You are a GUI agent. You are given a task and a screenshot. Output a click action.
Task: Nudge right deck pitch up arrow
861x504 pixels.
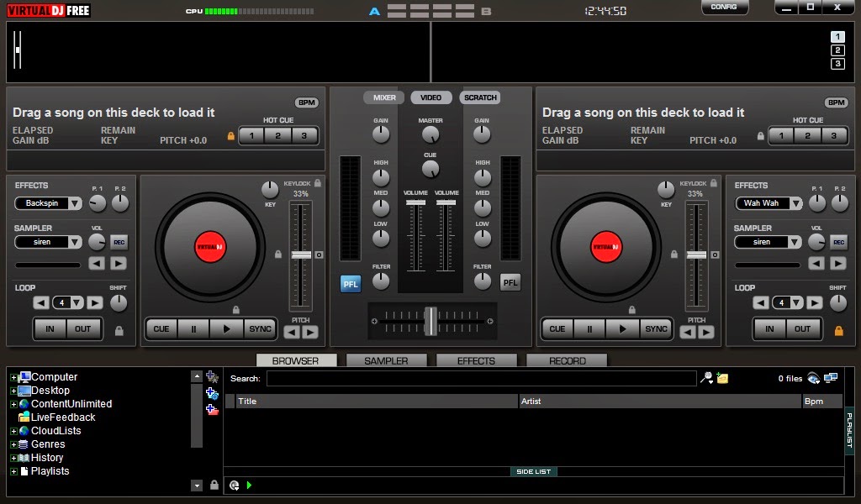click(706, 333)
